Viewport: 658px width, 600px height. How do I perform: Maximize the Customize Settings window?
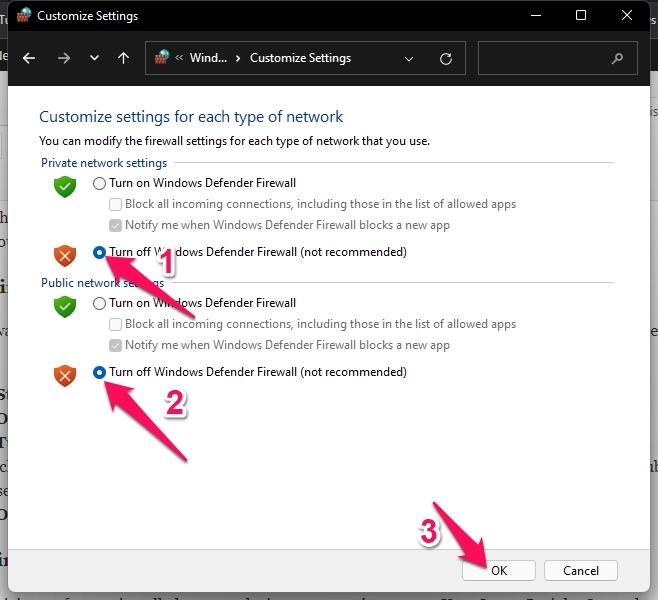(581, 16)
